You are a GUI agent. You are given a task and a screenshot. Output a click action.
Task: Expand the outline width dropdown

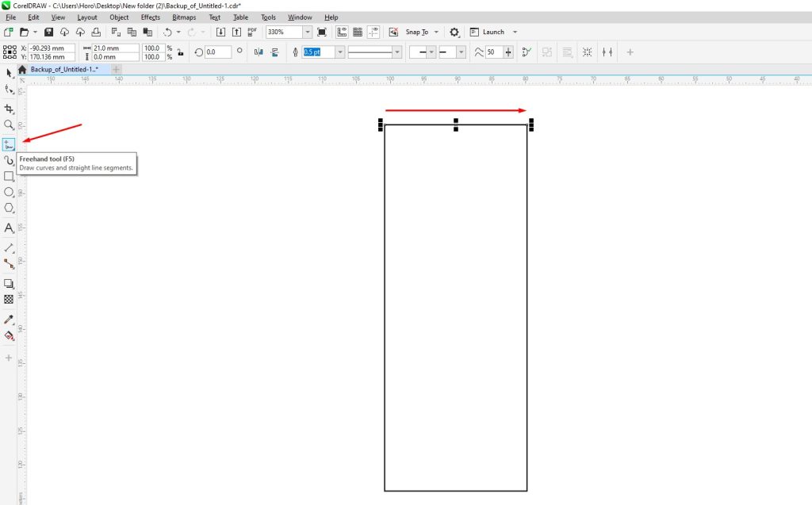tap(340, 52)
